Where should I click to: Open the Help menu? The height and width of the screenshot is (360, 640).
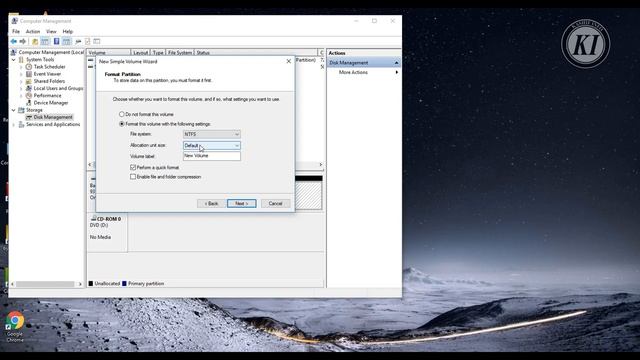pyautogui.click(x=68, y=31)
